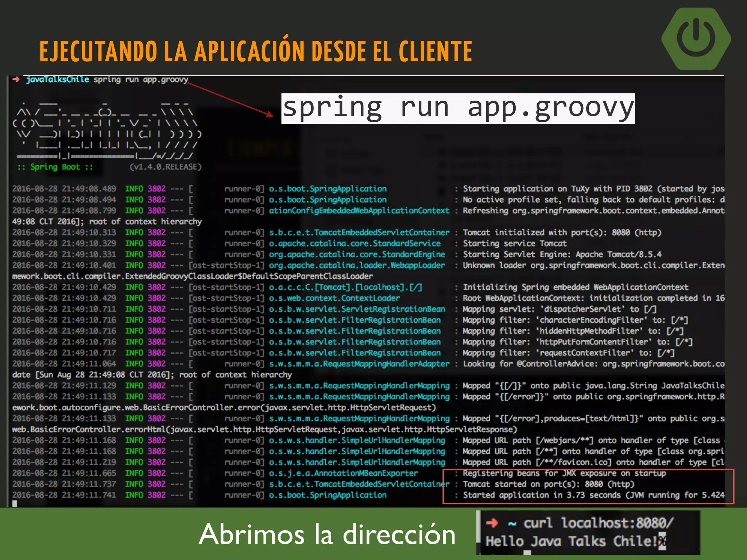Screen dimensions: 747x560
Task: Click the terminal cursor block at bottom left
Action: click(x=15, y=504)
